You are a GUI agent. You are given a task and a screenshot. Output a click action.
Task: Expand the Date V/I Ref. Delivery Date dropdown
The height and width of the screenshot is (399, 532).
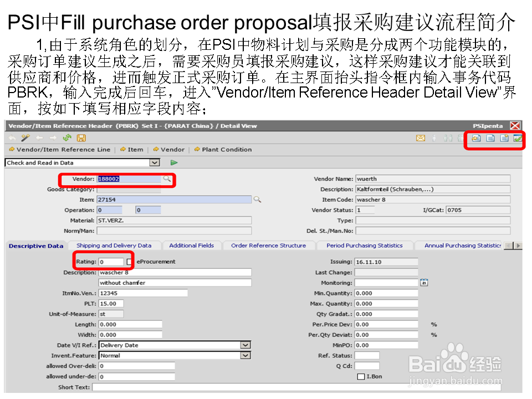click(x=245, y=345)
